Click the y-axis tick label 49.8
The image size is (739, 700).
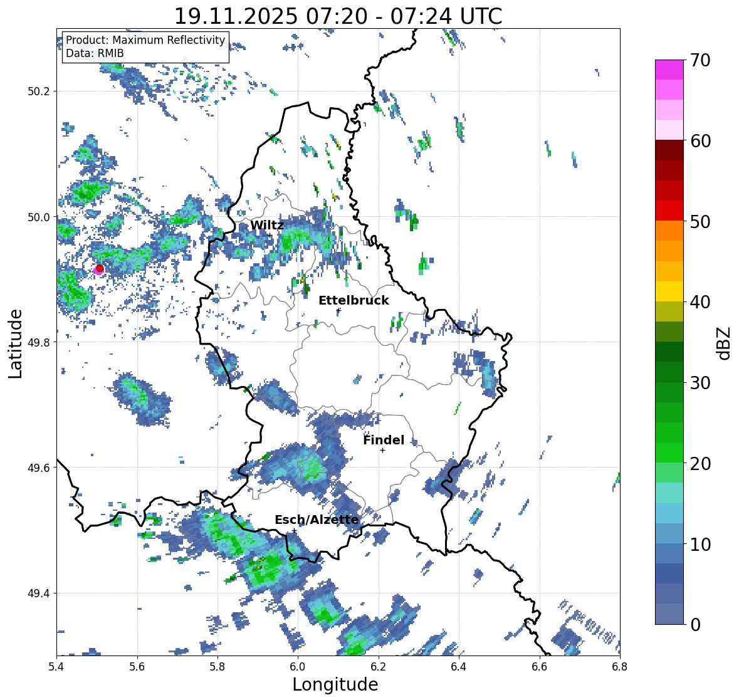click(39, 342)
